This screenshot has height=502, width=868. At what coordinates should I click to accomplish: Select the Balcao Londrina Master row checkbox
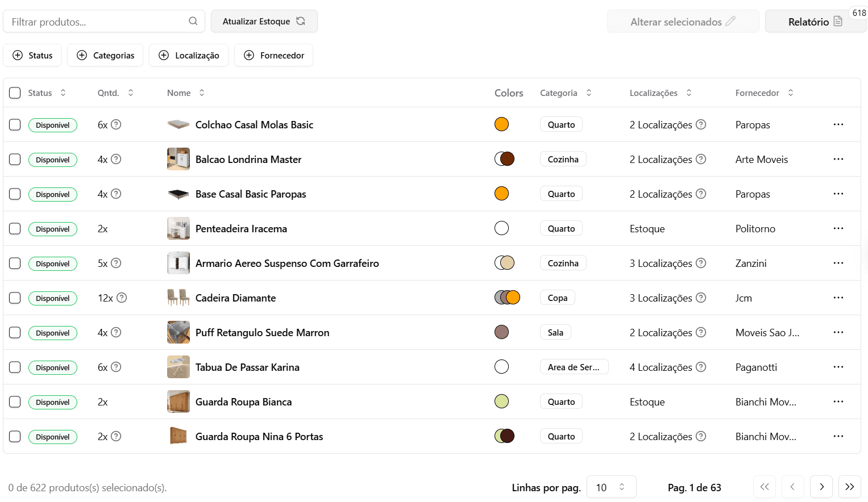[x=15, y=159]
